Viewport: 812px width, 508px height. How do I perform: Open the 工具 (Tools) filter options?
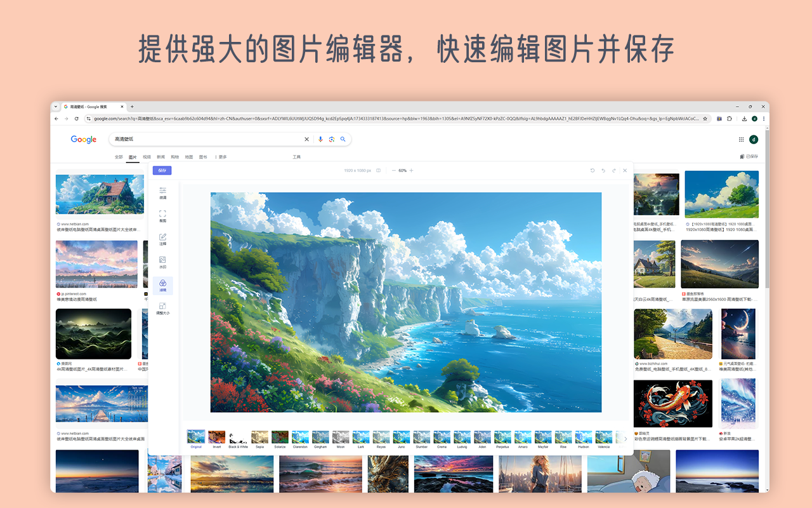pyautogui.click(x=298, y=157)
